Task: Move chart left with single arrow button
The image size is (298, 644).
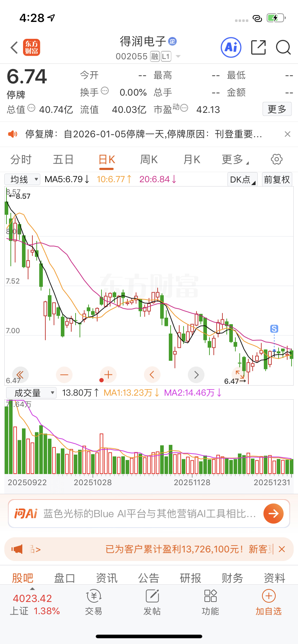Action: pyautogui.click(x=152, y=375)
